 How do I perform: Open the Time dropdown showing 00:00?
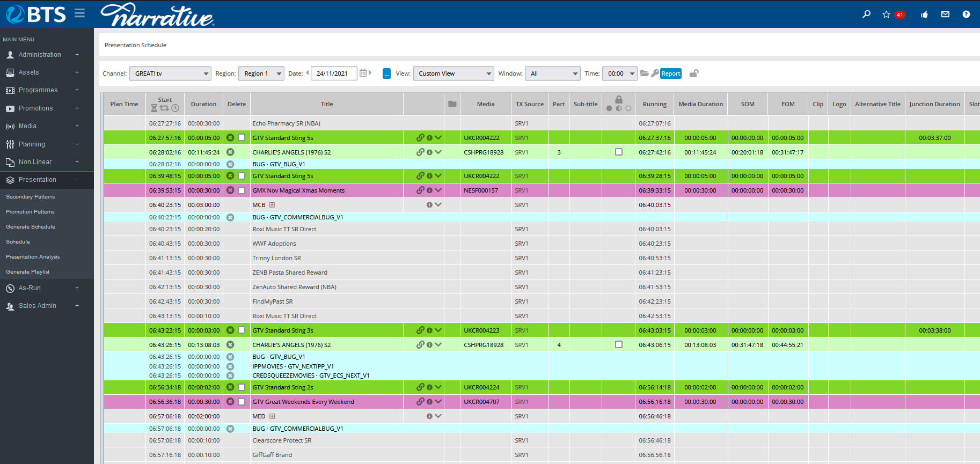click(620, 73)
